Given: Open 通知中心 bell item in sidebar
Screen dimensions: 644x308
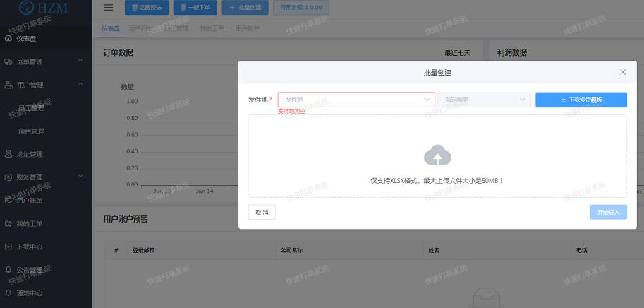Looking at the screenshot, I should pyautogui.click(x=30, y=292).
